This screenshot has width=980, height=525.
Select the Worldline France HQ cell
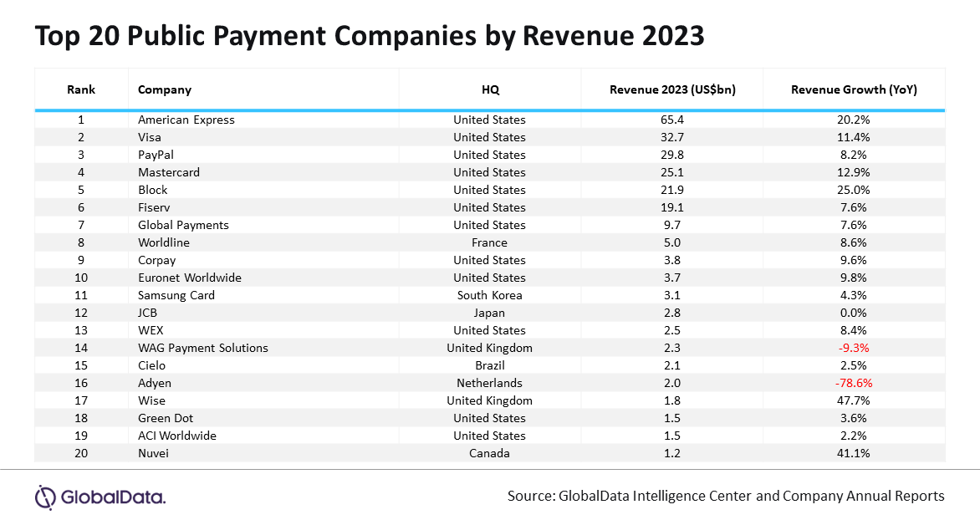tap(489, 242)
